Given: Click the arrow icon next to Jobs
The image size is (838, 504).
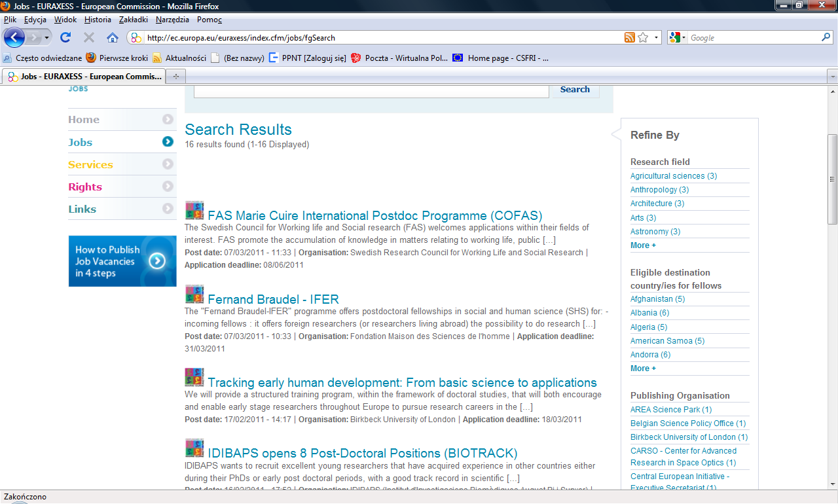Looking at the screenshot, I should click(168, 141).
